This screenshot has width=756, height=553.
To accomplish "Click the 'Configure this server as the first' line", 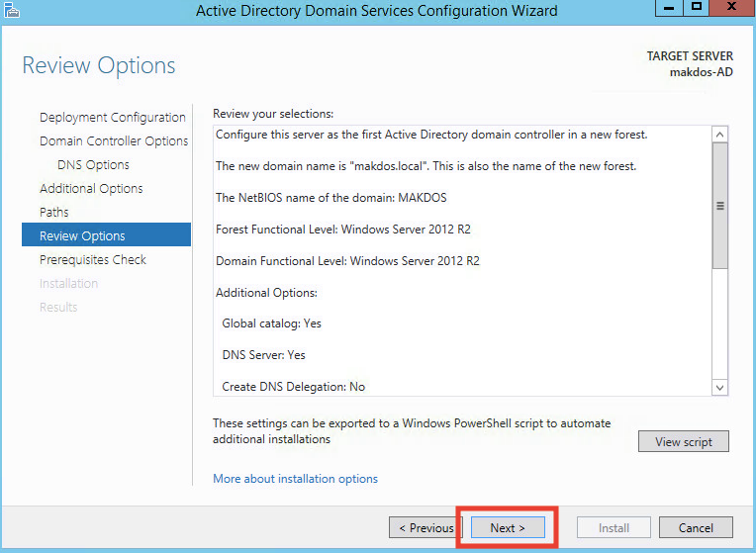I will tap(431, 135).
